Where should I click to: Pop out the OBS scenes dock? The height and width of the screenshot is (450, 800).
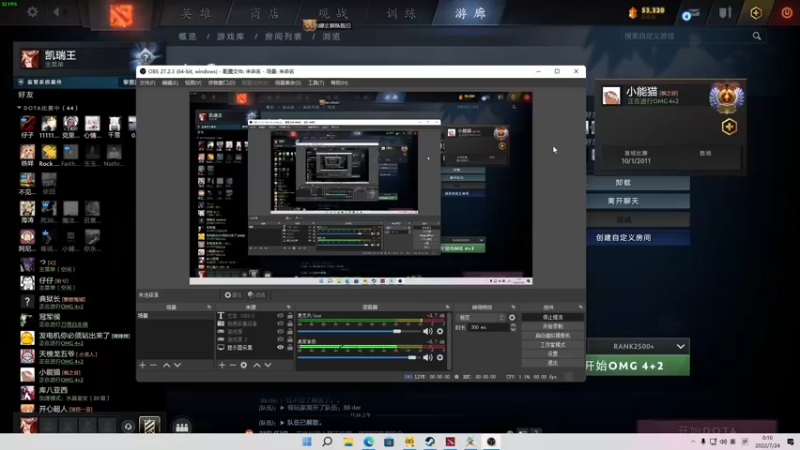pos(209,307)
